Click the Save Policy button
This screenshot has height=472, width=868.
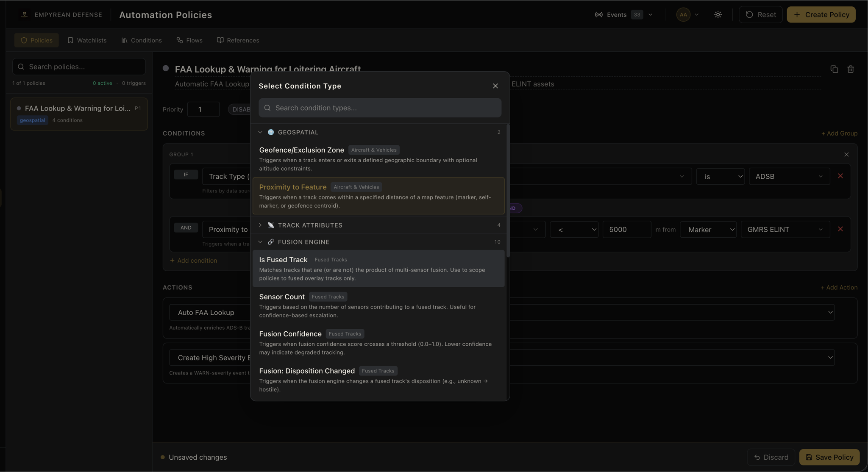click(x=829, y=457)
